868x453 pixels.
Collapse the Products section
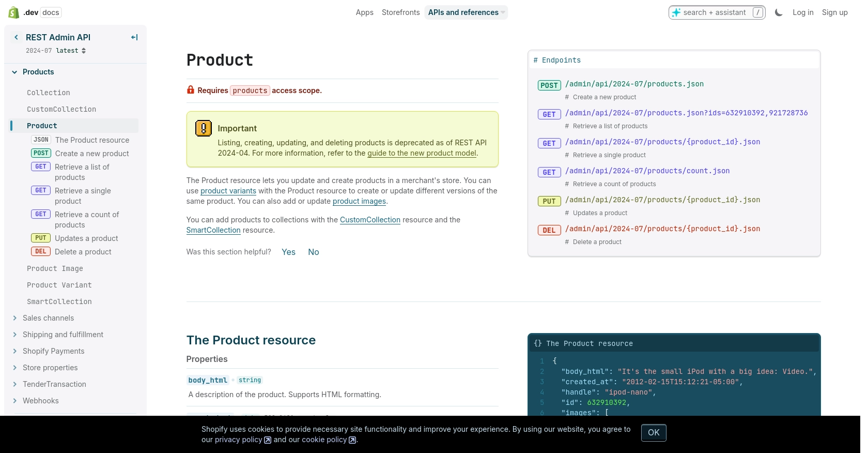click(x=14, y=72)
